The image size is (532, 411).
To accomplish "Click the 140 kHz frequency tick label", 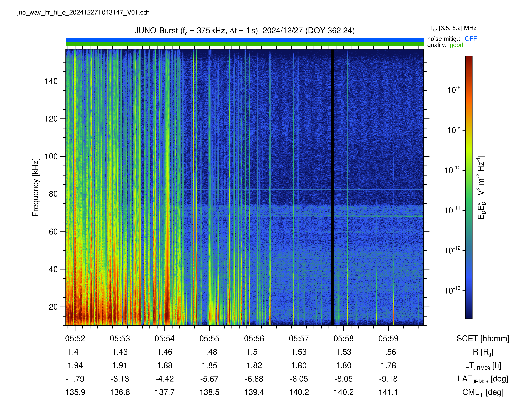I will [51, 81].
